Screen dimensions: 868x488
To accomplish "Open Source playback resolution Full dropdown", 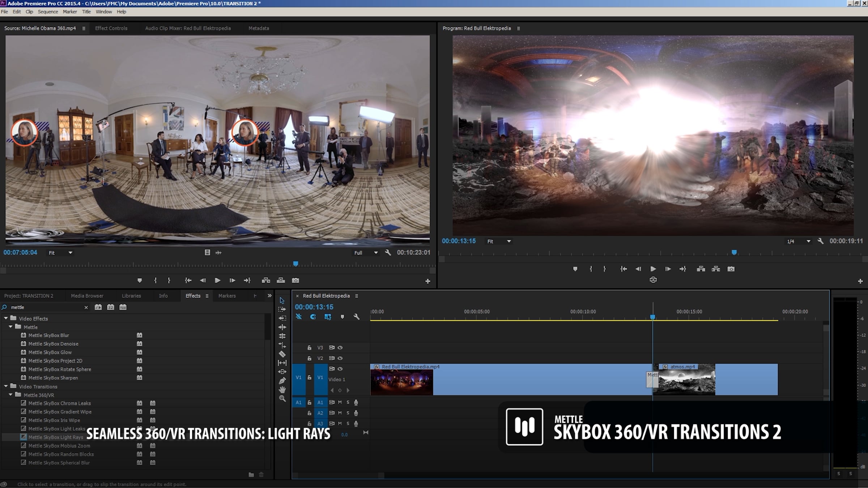I will click(366, 253).
